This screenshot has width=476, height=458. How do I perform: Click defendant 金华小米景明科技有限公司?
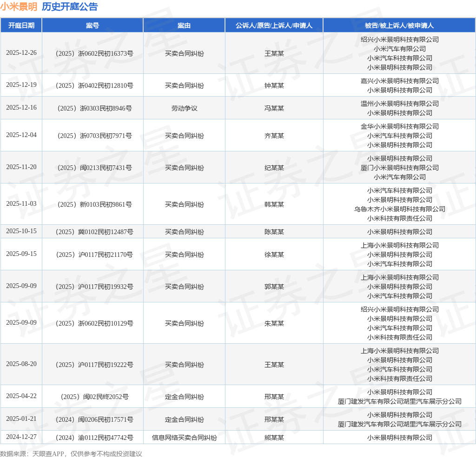tap(399, 126)
